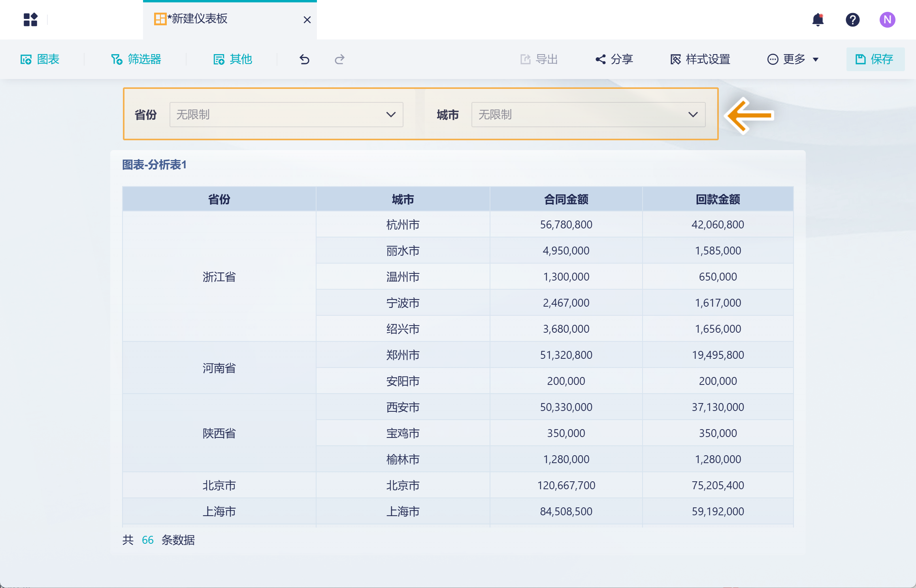
Task: Select the 宁波市 city cell
Action: click(x=403, y=303)
